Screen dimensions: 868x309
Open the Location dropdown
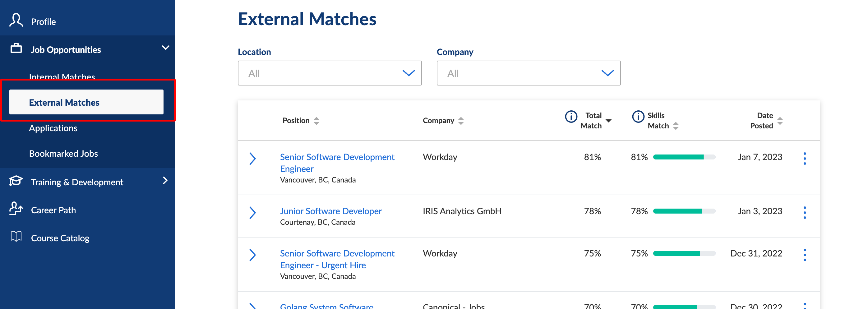(x=330, y=73)
